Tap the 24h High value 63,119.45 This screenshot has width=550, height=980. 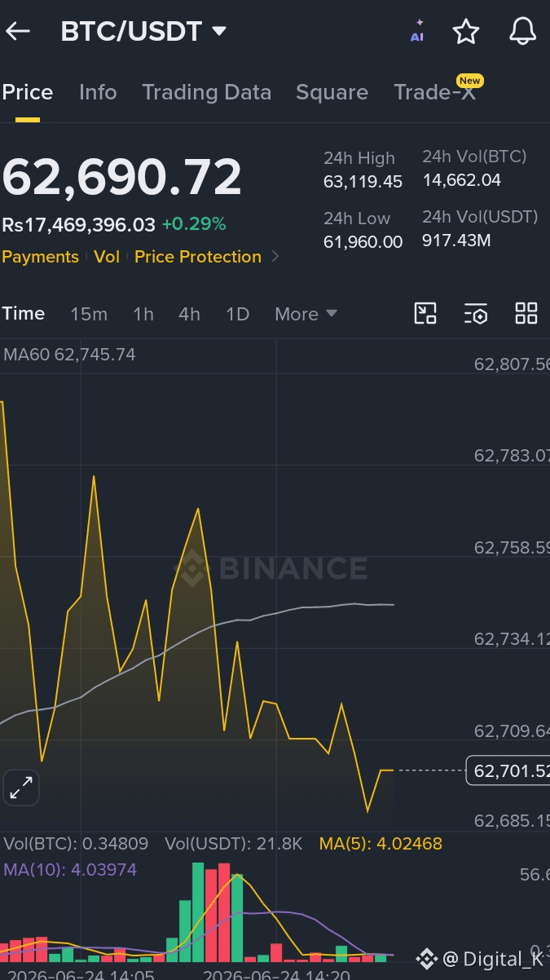[363, 182]
